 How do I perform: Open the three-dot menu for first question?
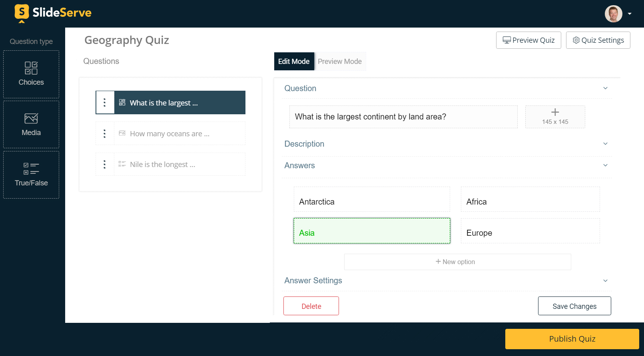point(105,103)
